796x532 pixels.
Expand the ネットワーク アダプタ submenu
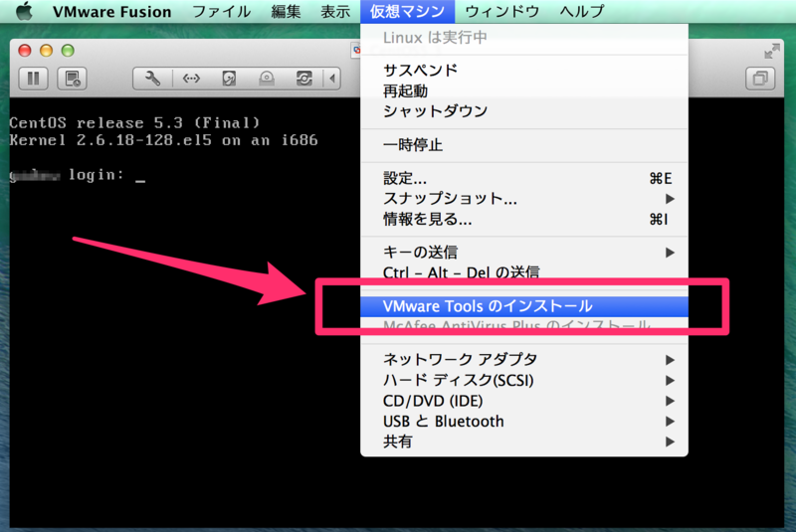[524, 360]
